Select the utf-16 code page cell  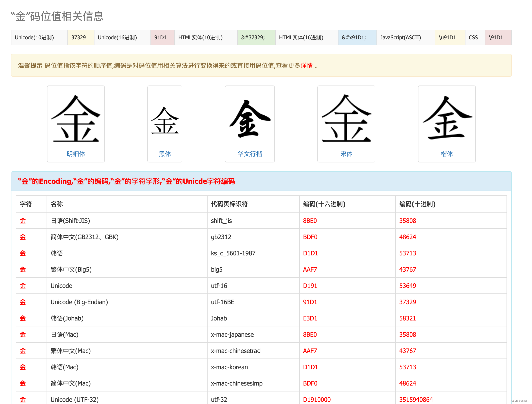coord(253,286)
